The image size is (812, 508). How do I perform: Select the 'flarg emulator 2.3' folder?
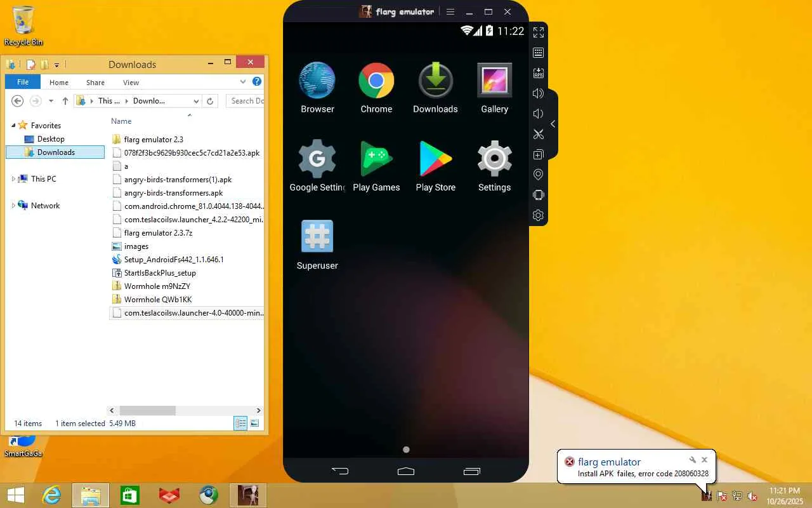coord(154,140)
